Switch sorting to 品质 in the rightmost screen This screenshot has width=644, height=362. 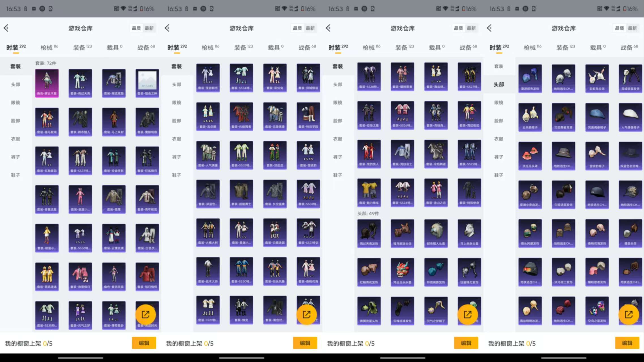click(619, 28)
